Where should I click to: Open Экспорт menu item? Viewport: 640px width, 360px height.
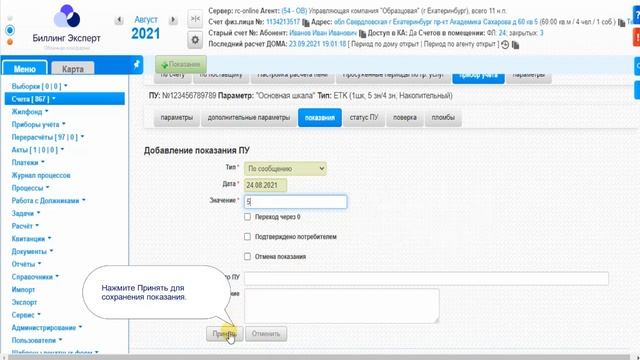click(24, 302)
